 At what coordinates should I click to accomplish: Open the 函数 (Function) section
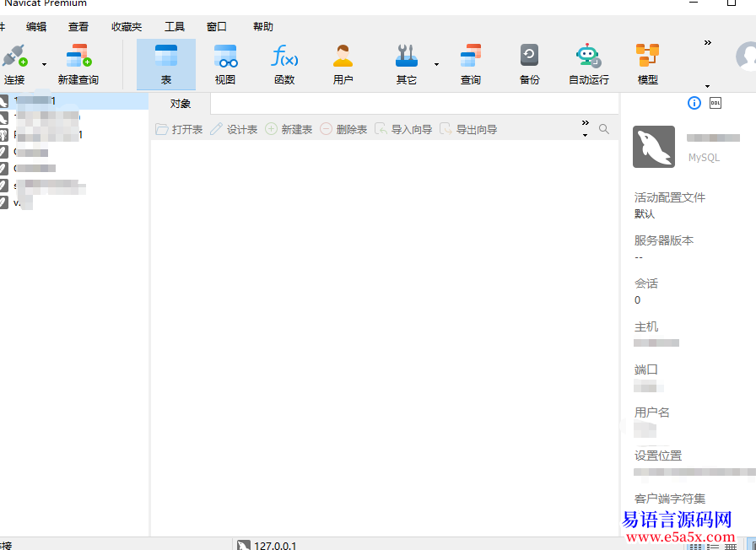tap(284, 64)
